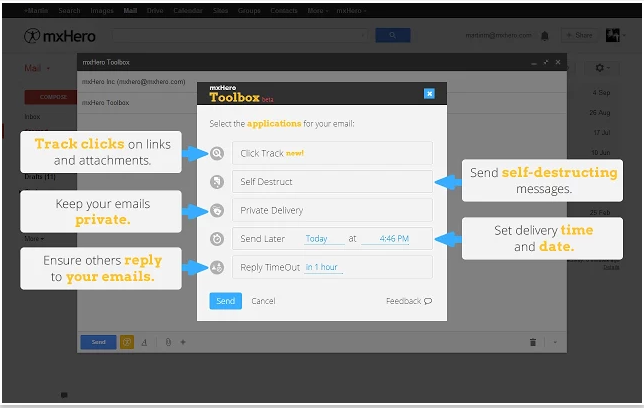Click the mxHero logo
The image size is (644, 408).
click(60, 36)
